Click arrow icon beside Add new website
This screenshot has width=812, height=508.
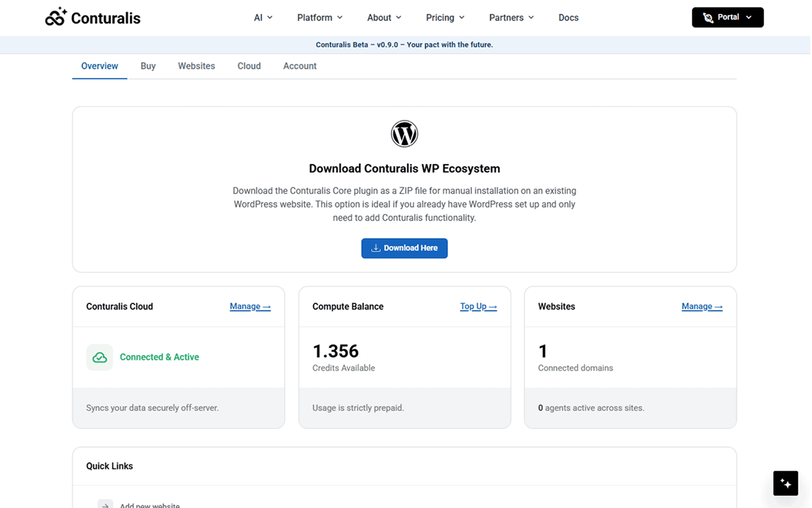click(105, 504)
